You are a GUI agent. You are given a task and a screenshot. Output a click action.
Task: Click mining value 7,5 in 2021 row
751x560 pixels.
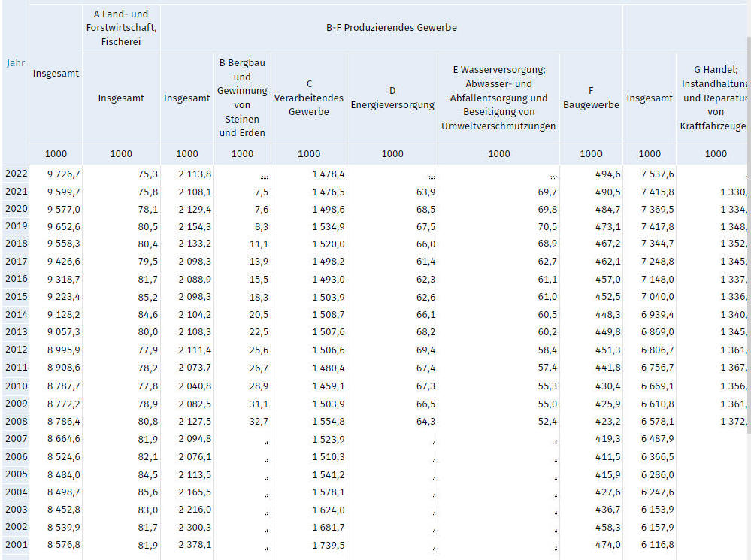tap(262, 192)
